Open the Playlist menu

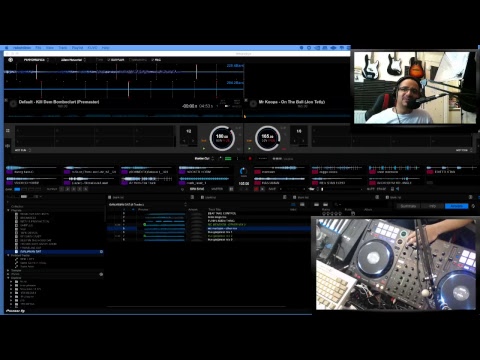coord(77,48)
